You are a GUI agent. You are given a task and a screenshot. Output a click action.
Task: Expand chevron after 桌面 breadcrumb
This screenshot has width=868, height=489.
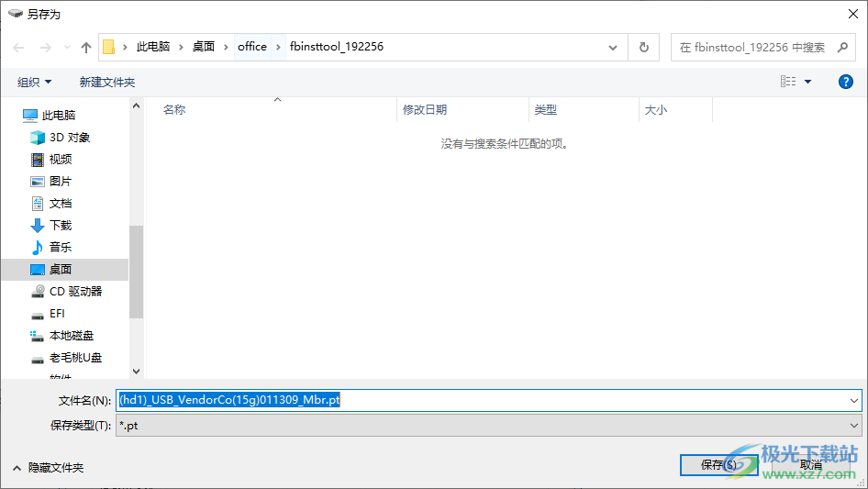(226, 47)
